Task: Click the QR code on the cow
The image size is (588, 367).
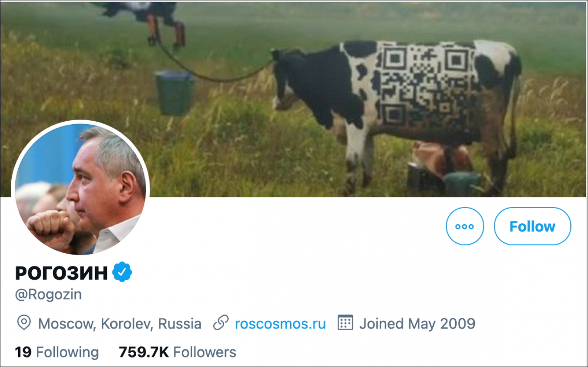Action: click(x=426, y=84)
